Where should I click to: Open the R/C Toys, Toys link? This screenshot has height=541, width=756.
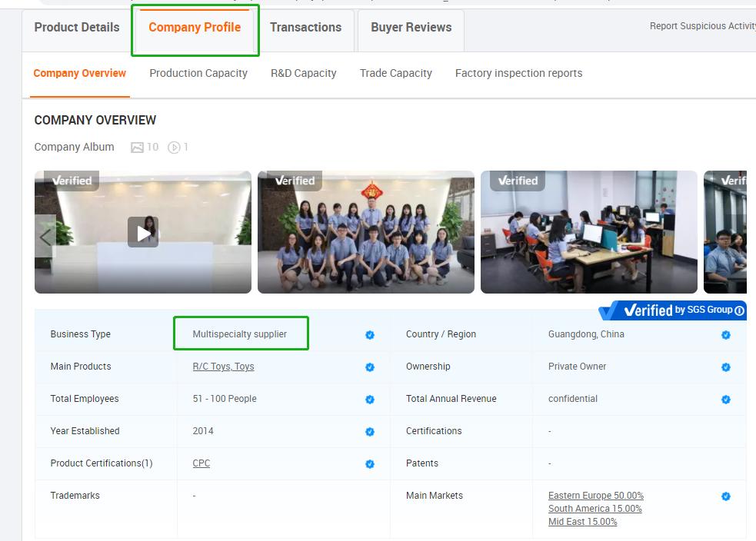pyautogui.click(x=223, y=367)
